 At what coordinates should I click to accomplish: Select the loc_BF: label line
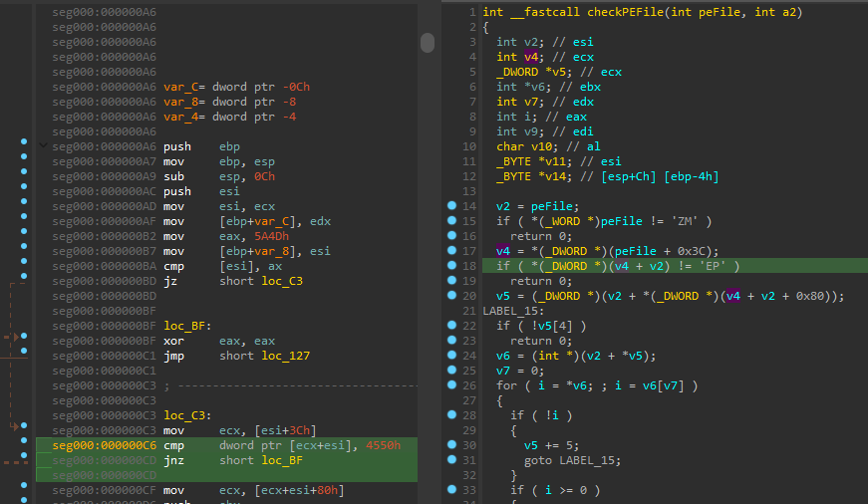point(187,326)
